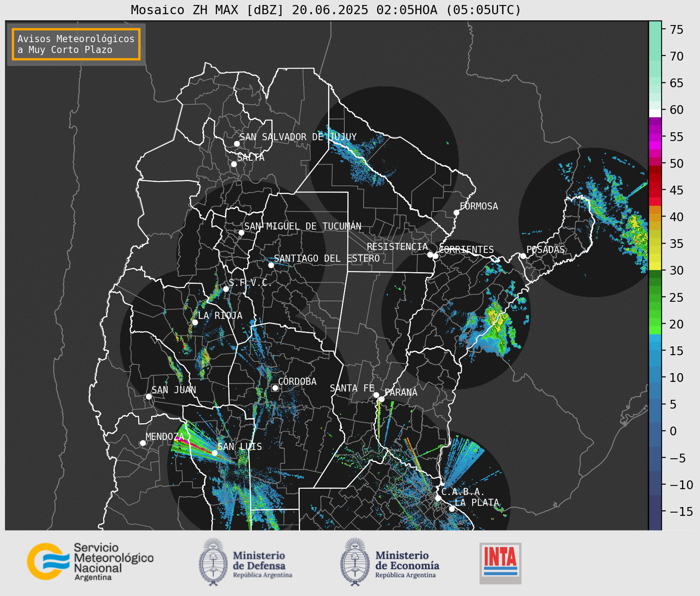
Task: Click the S.F.V.C. city marker
Action: click(x=226, y=289)
